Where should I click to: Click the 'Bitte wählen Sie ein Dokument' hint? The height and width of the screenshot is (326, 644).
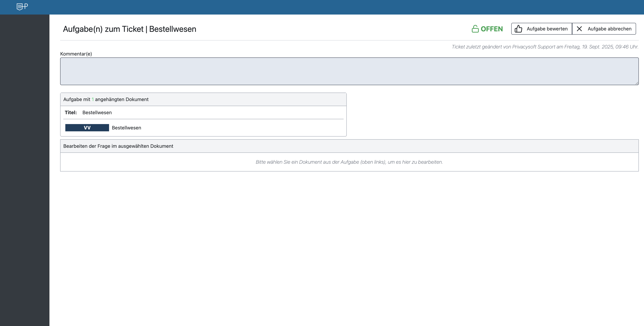(x=349, y=162)
